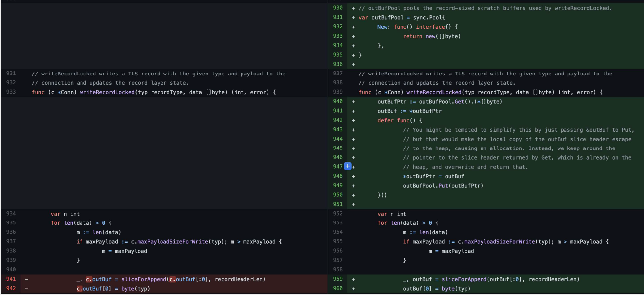
Task: Select line number 950 in the gutter
Action: click(x=338, y=195)
